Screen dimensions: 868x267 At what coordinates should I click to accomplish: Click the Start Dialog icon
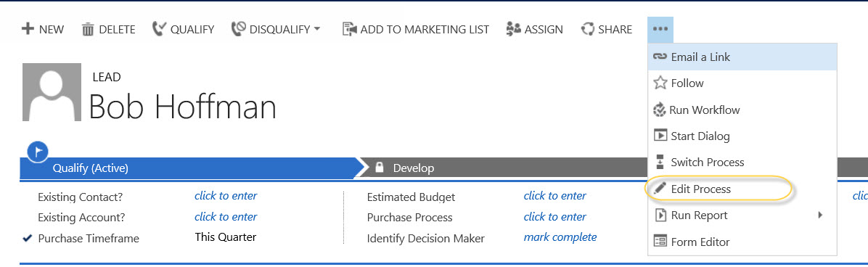coord(660,136)
